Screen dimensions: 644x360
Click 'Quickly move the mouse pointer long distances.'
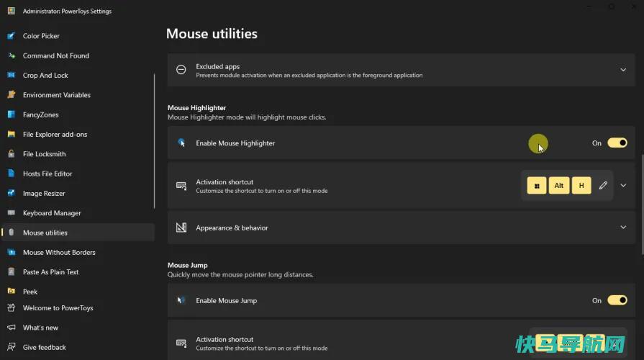click(240, 274)
